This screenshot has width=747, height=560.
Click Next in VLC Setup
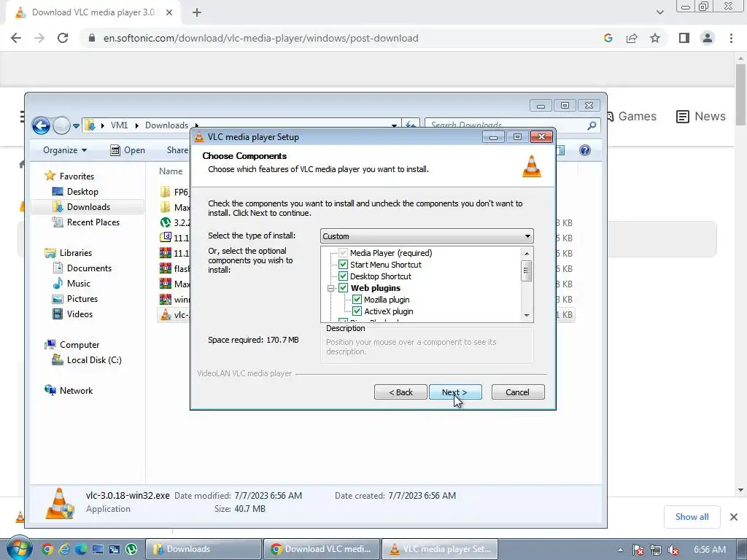pos(455,392)
